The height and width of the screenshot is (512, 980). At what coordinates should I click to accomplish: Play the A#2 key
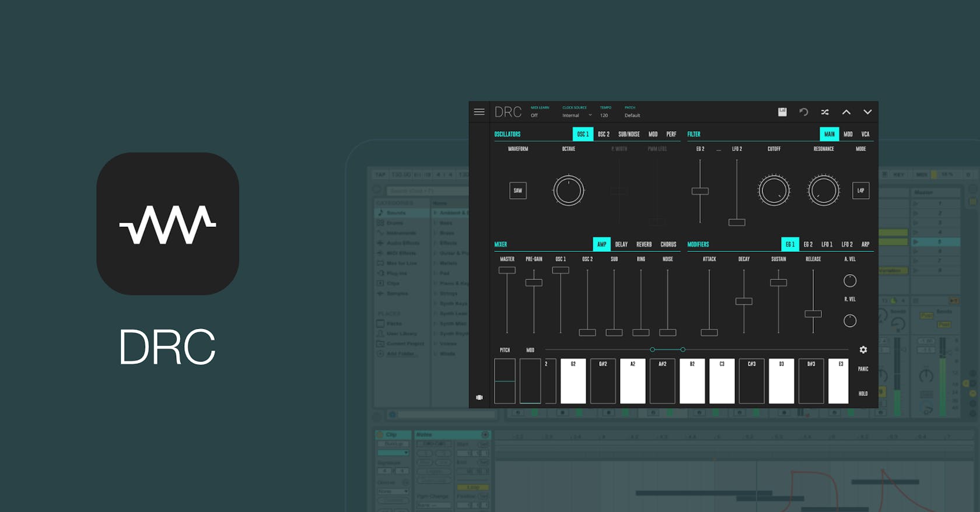663,381
